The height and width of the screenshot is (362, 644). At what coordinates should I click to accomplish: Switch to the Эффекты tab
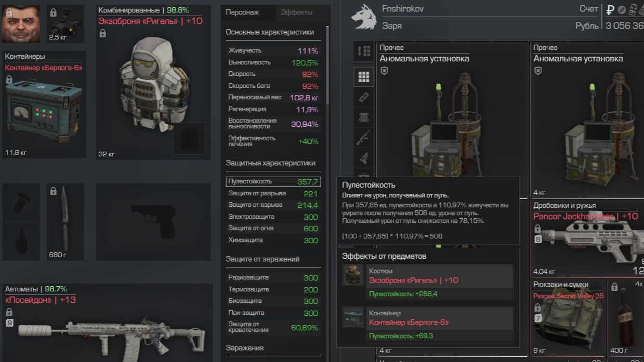tap(296, 12)
